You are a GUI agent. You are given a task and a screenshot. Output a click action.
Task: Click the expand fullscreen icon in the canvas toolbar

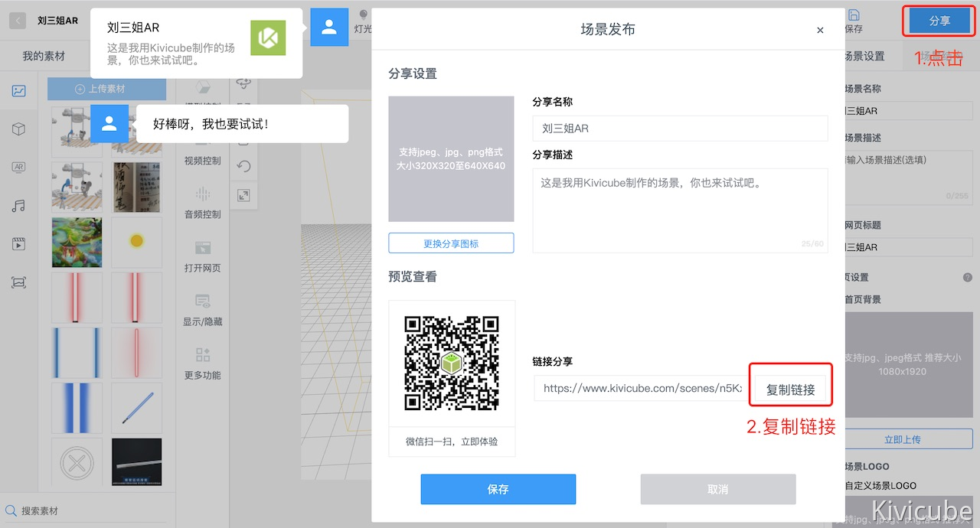(243, 195)
